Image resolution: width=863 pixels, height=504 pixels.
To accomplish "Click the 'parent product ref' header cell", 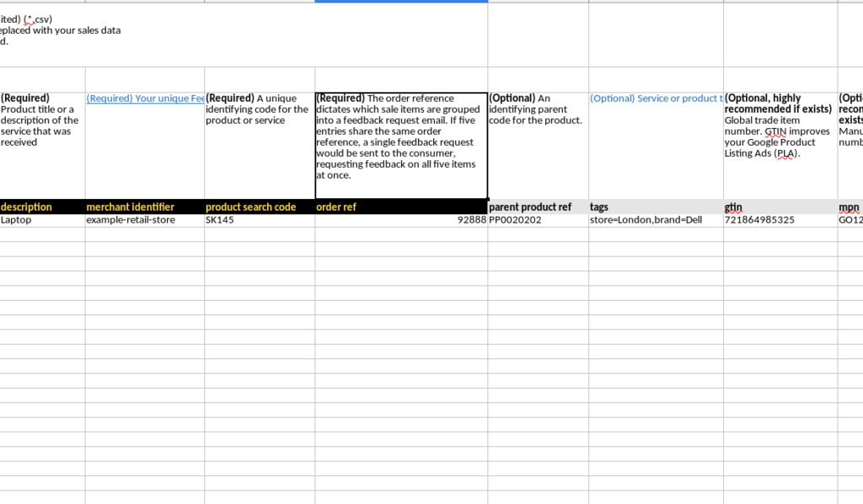I will pyautogui.click(x=538, y=207).
